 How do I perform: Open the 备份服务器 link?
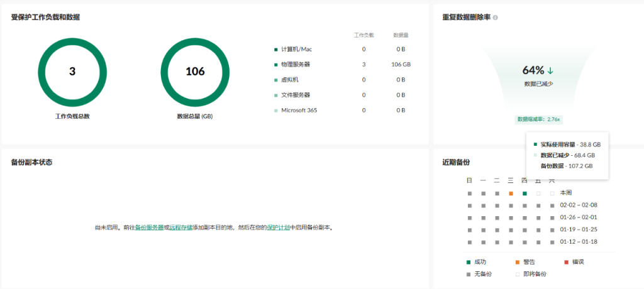pos(149,227)
